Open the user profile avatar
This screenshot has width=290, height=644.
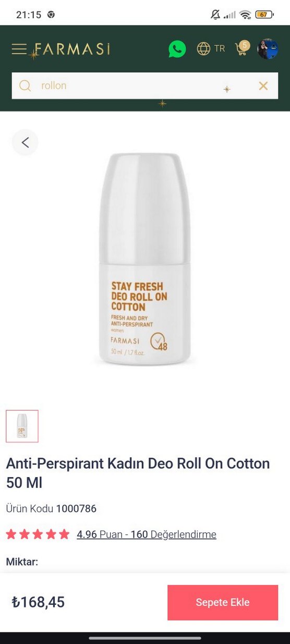point(268,48)
